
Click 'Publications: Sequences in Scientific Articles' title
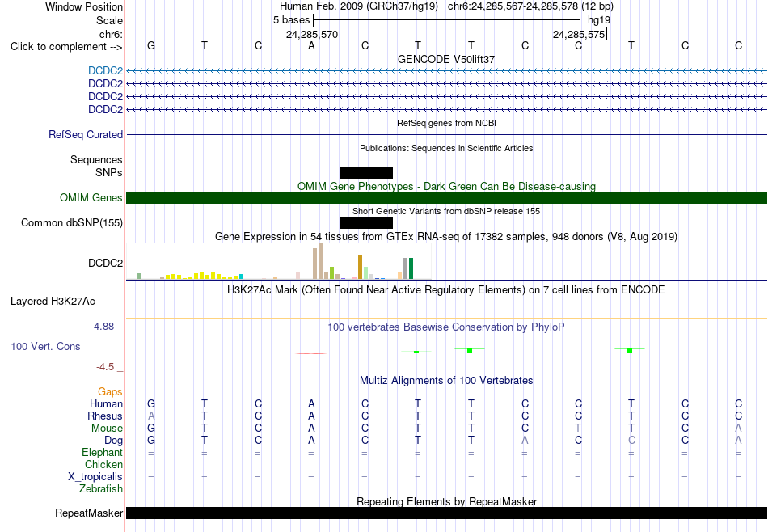point(446,148)
